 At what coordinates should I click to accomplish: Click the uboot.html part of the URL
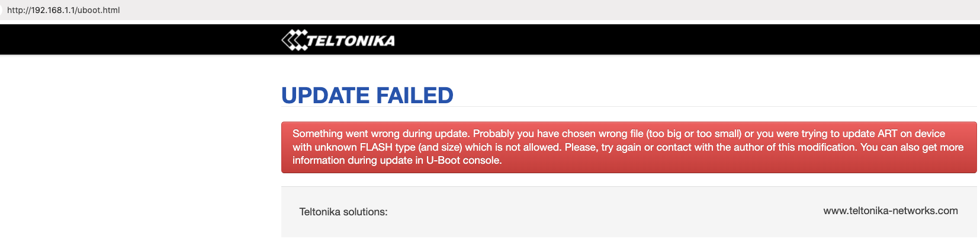(98, 10)
